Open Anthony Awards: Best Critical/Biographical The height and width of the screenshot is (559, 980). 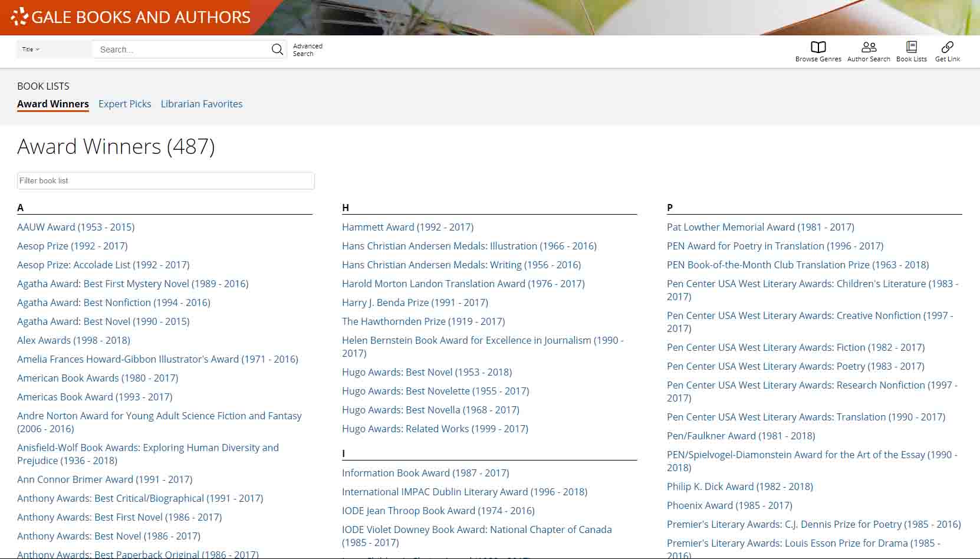click(140, 498)
